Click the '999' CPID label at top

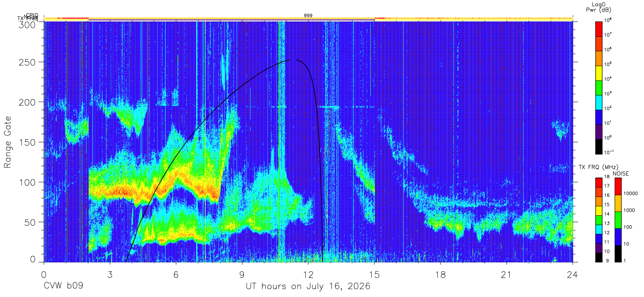308,16
